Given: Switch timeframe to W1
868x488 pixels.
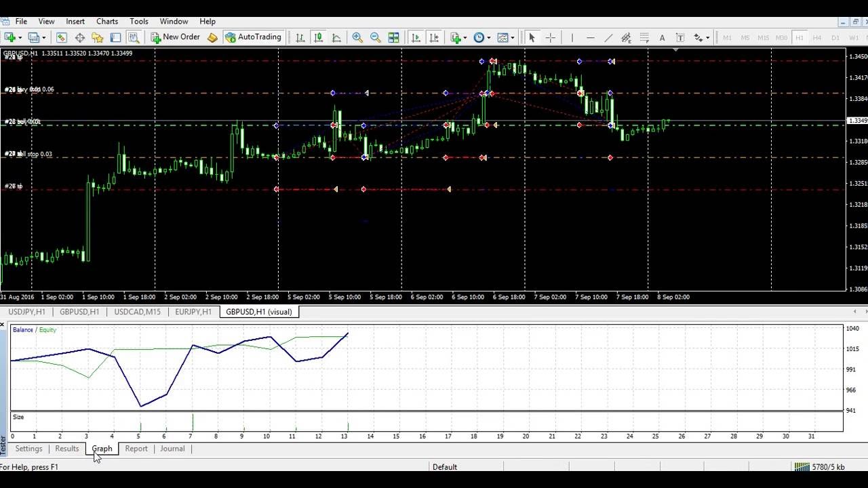Looking at the screenshot, I should coord(853,37).
